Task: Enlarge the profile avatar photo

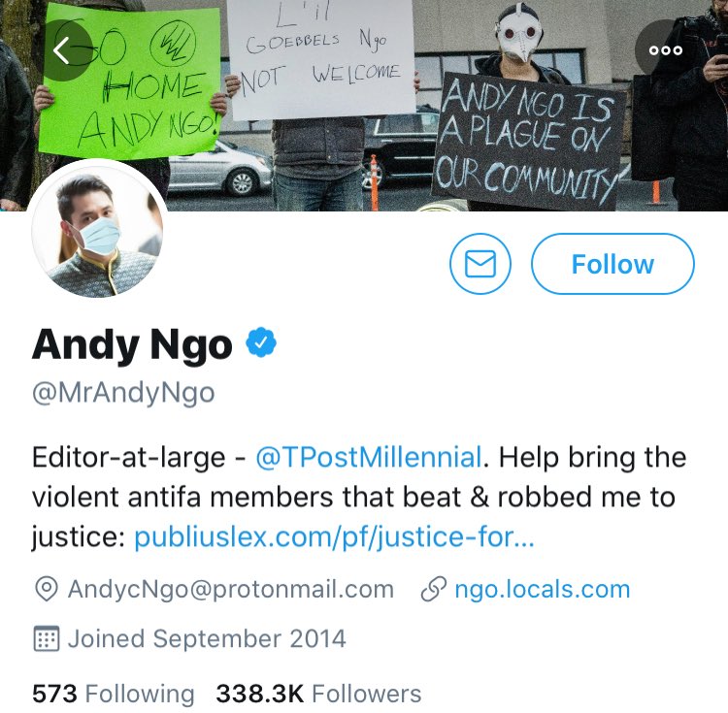Action: click(x=97, y=230)
